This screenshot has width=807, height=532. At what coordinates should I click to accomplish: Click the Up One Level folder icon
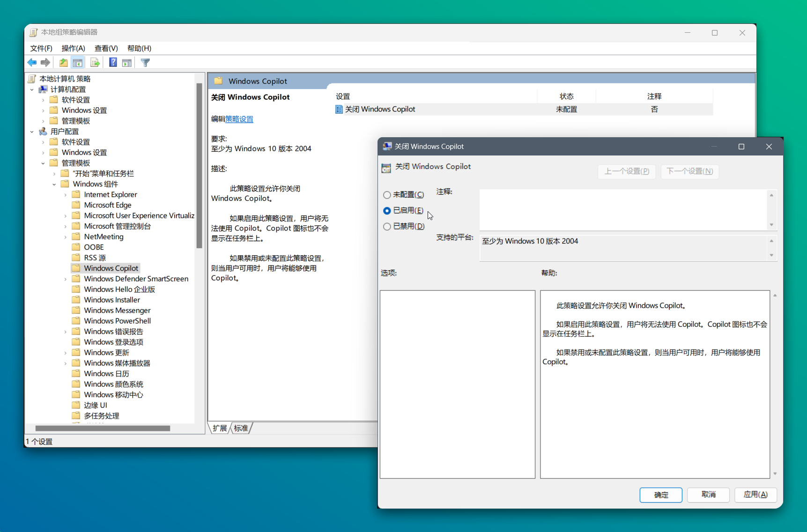click(x=63, y=63)
